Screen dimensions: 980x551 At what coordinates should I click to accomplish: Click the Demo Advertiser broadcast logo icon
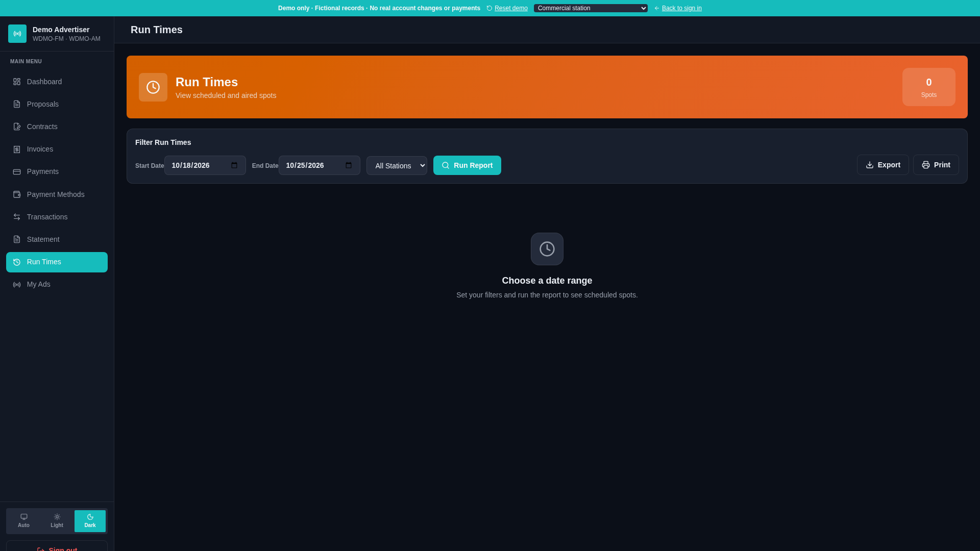click(x=17, y=34)
